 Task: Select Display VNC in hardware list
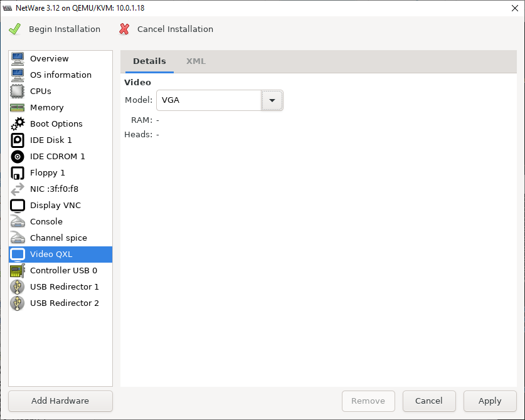(55, 206)
